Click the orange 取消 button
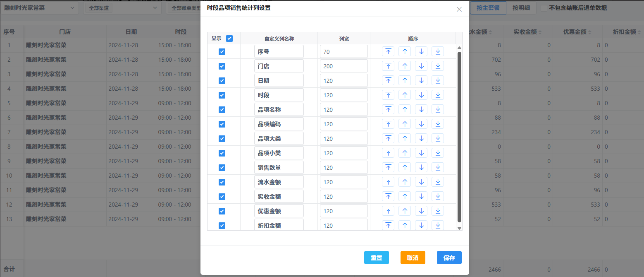Image resolution: width=644 pixels, height=277 pixels. coord(413,258)
